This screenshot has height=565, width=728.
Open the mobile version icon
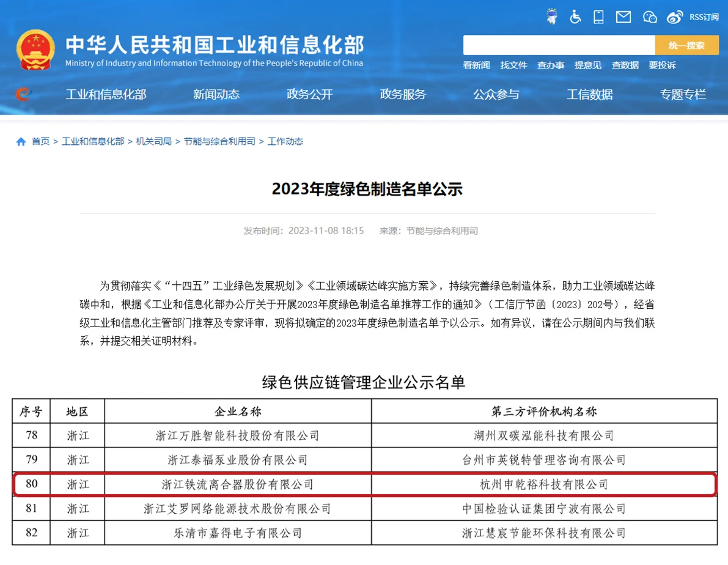(598, 17)
